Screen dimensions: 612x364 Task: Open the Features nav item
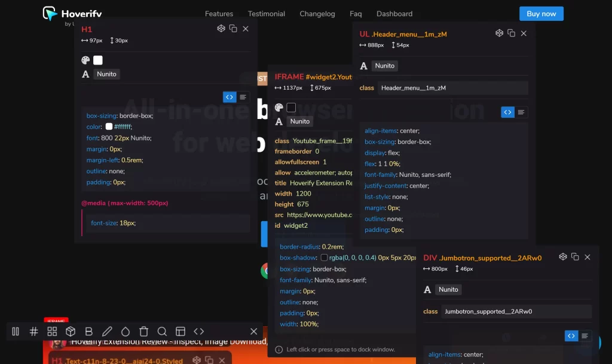219,14
